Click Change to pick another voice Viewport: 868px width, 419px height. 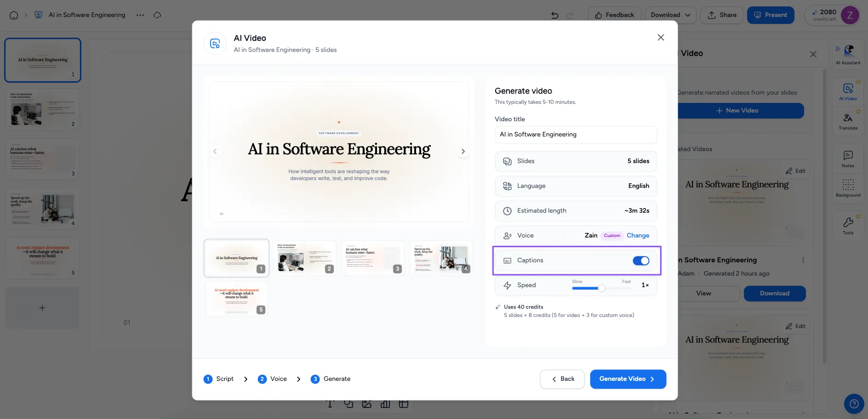click(638, 235)
